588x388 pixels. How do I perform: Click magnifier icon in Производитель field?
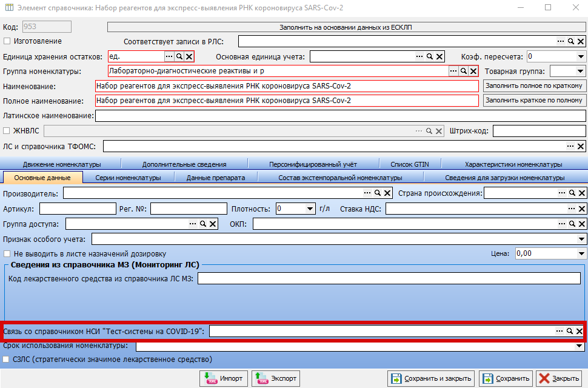377,193
